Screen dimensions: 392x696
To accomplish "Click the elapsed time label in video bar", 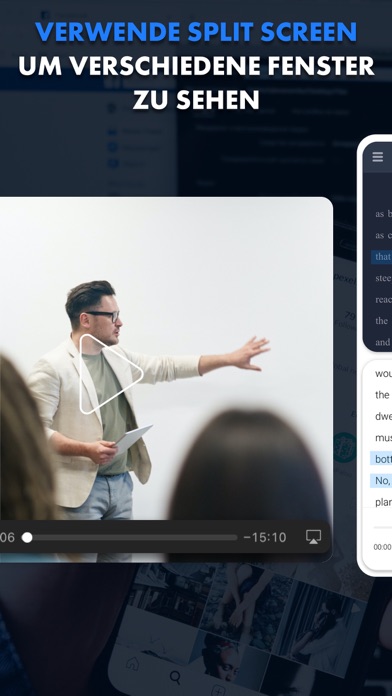I will [7, 538].
